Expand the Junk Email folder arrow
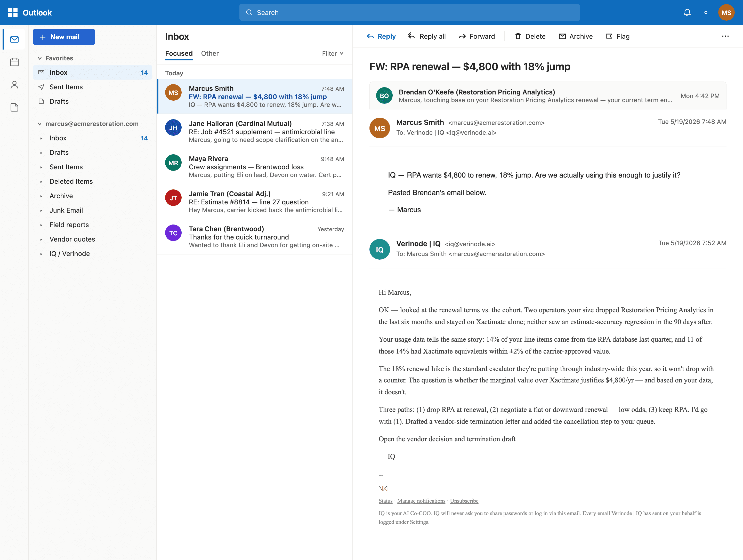The width and height of the screenshot is (743, 560). point(41,211)
